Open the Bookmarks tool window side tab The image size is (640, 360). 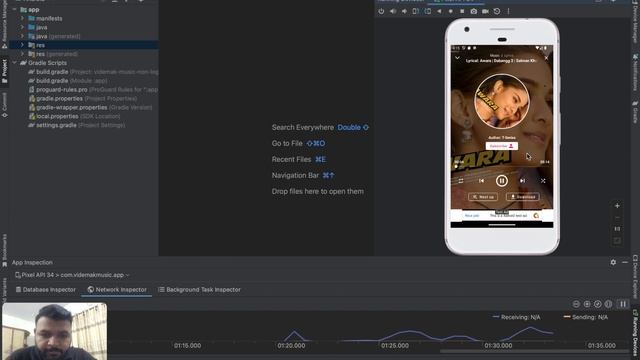pos(4,250)
